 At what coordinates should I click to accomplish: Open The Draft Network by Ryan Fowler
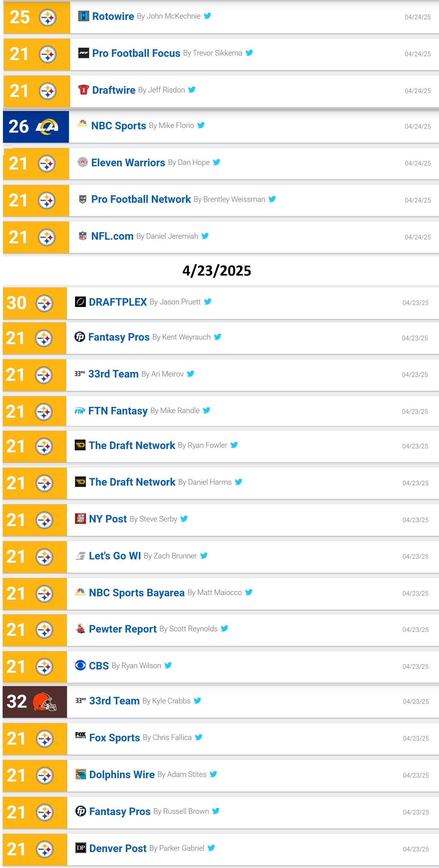point(132,445)
